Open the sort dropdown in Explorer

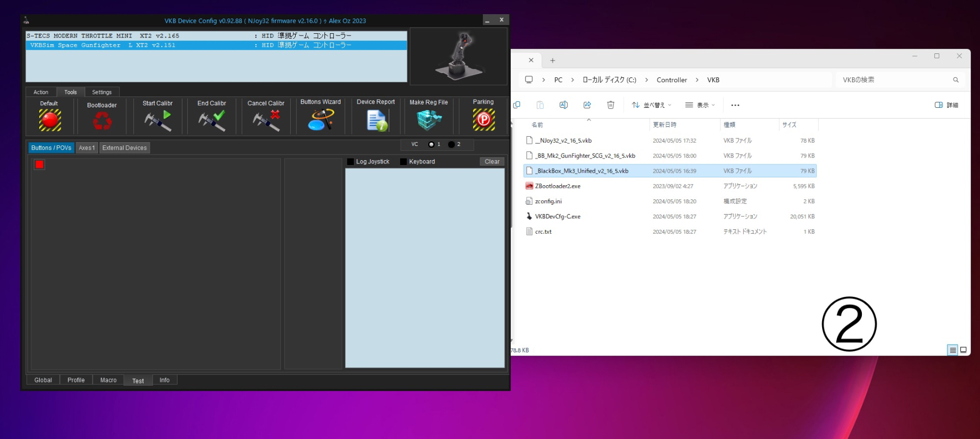[x=652, y=105]
